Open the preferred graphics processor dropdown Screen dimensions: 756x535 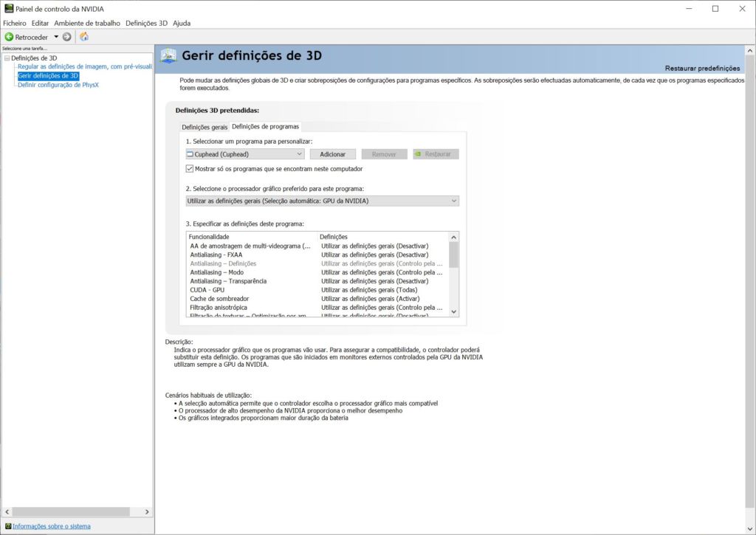pos(323,201)
